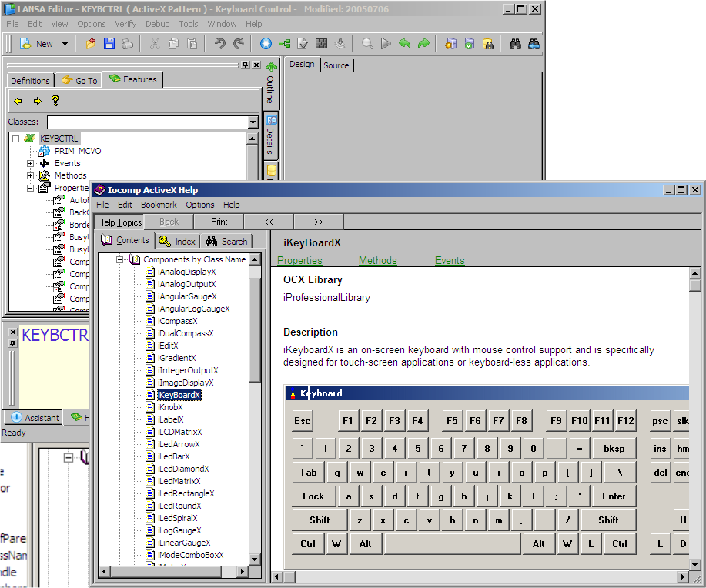706x588 pixels.
Task: Expand the Events tree node
Action: point(31,163)
